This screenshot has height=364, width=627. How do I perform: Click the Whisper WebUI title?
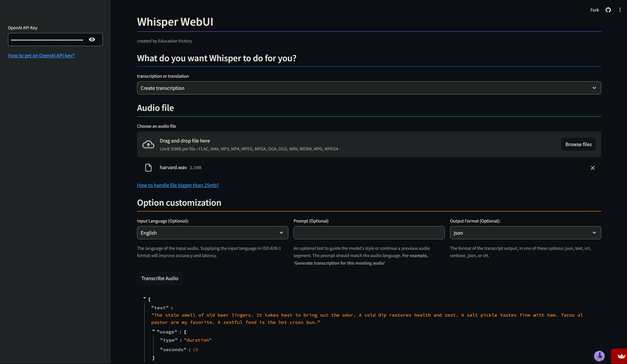[x=175, y=22]
